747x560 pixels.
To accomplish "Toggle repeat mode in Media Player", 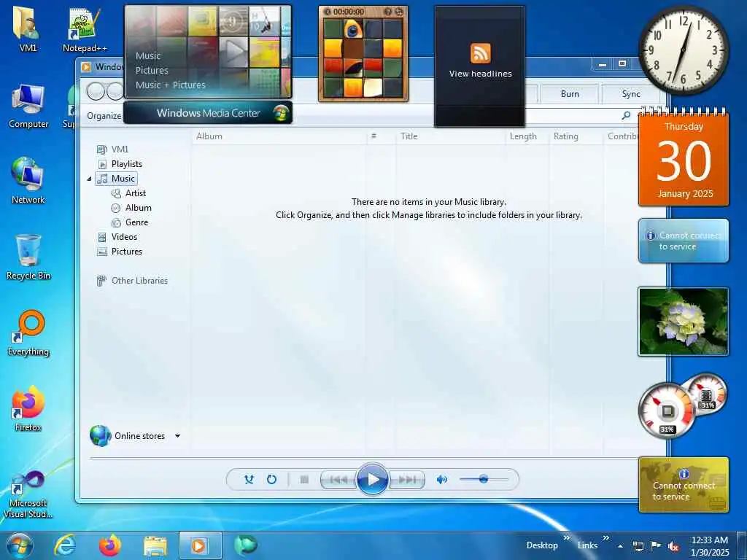I will coord(271,480).
